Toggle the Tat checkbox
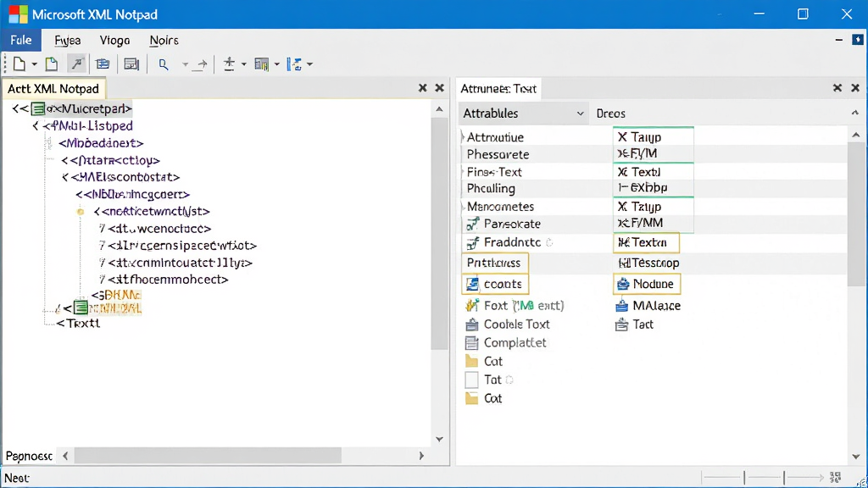This screenshot has width=868, height=488. tap(471, 380)
